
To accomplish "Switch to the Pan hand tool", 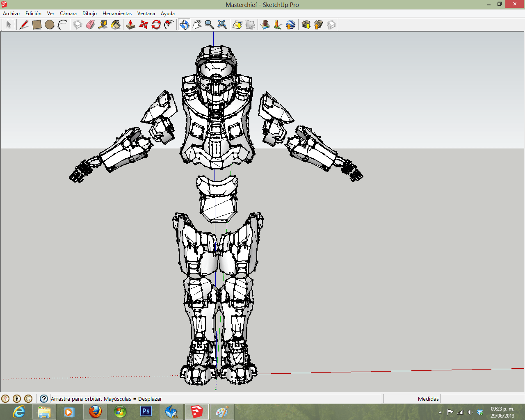I will pyautogui.click(x=197, y=25).
